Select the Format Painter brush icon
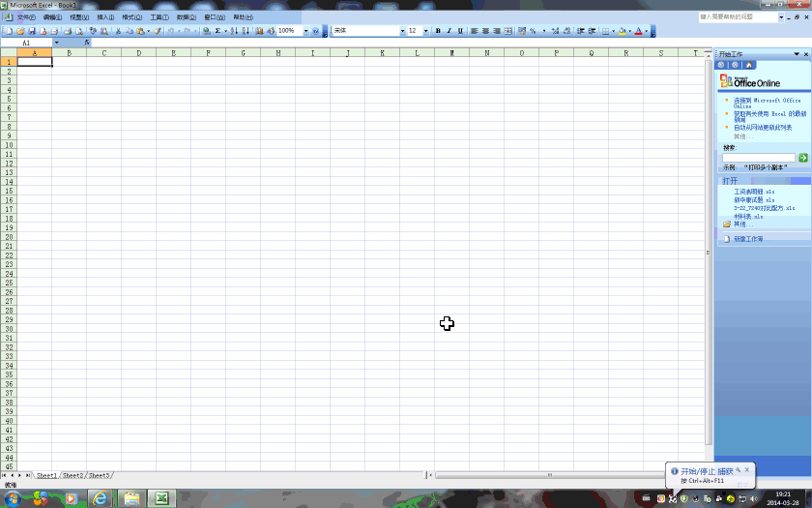812x508 pixels. [x=158, y=31]
